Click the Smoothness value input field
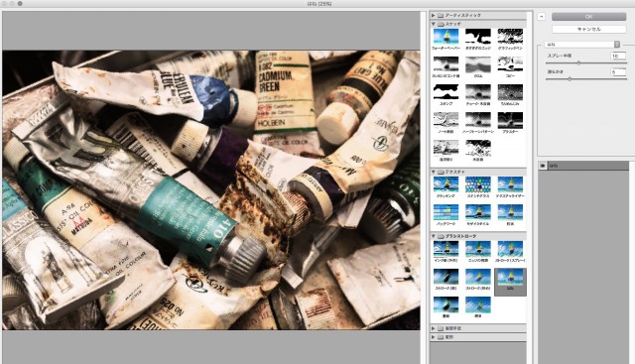635x364 pixels. [x=618, y=71]
